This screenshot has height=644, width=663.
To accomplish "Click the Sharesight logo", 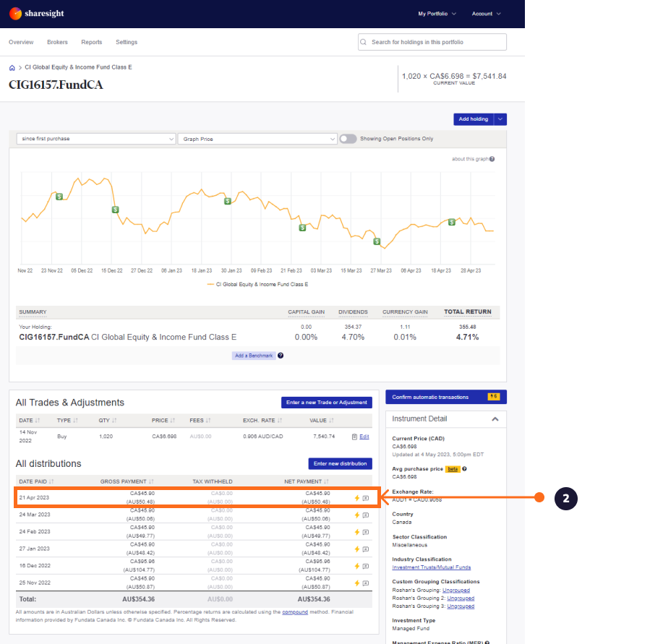I will (36, 14).
